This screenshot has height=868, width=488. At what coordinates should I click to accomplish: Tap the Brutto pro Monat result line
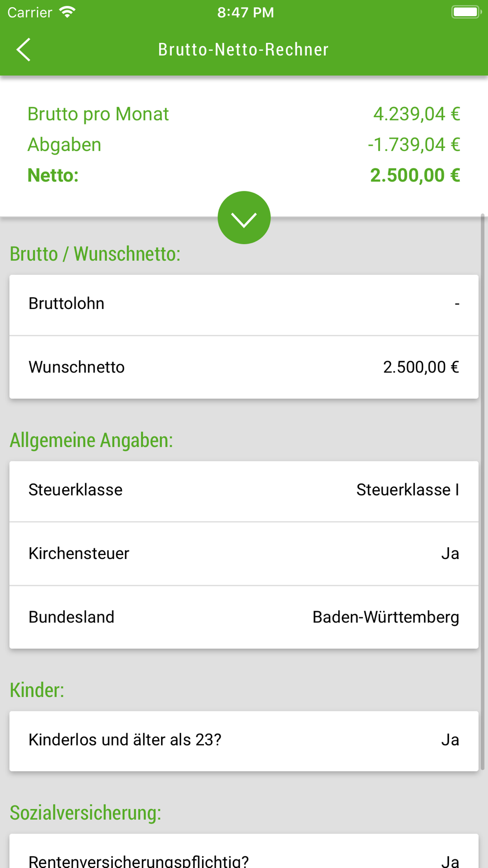point(244,114)
